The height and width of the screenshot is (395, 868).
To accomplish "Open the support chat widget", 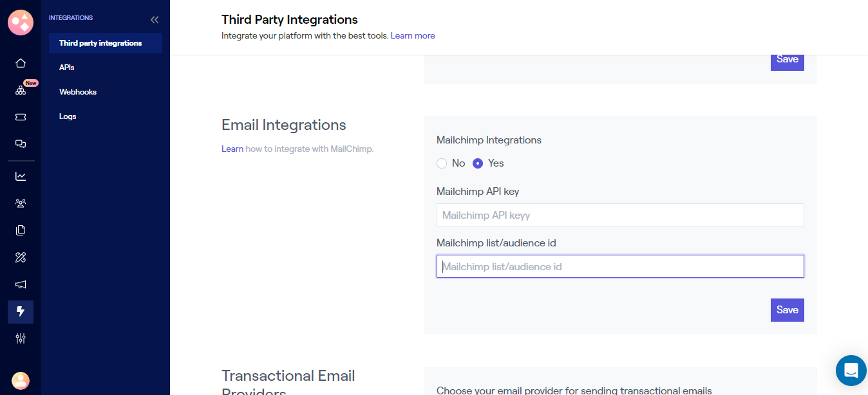I will click(851, 371).
